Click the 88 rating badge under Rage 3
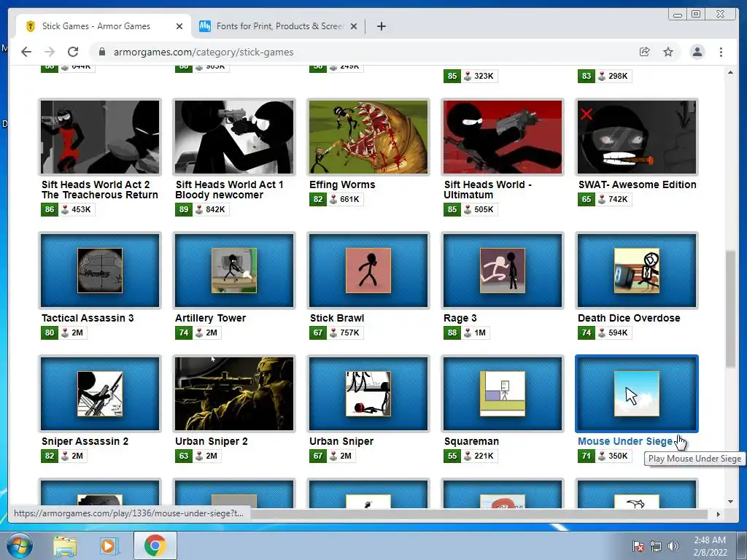 (452, 332)
